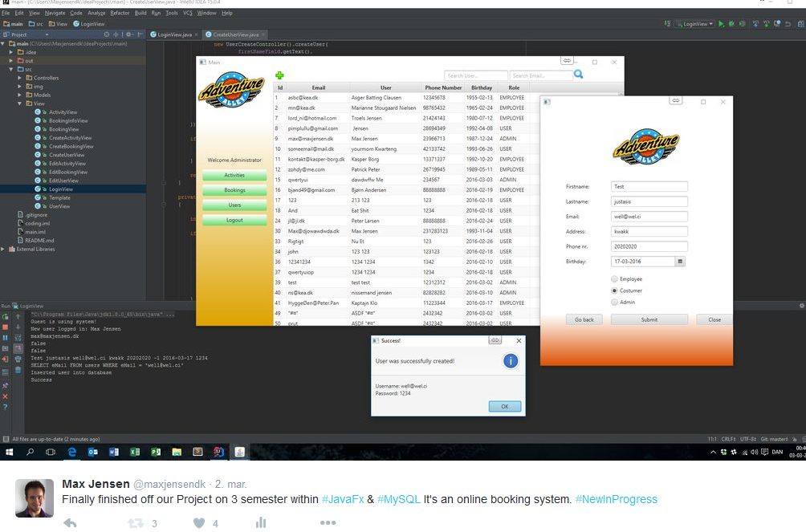Switch to the CreateUserView.java tab
Viewport: 806px width, 532px height.
(236, 35)
